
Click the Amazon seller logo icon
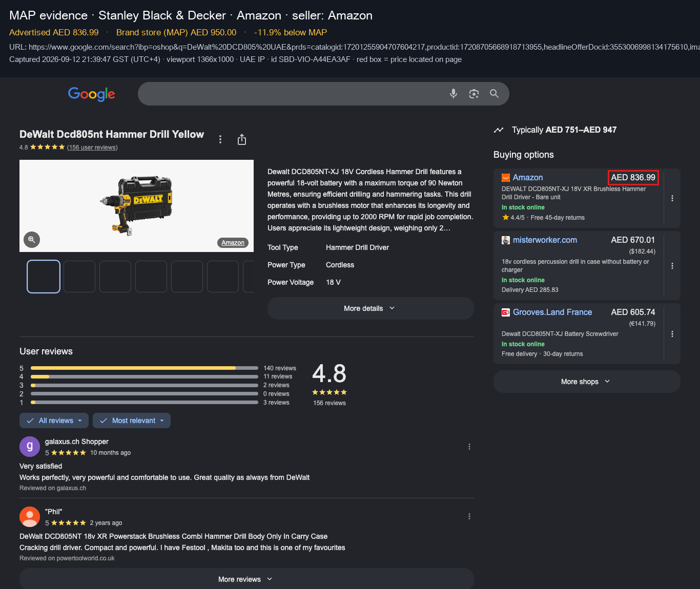tap(506, 178)
